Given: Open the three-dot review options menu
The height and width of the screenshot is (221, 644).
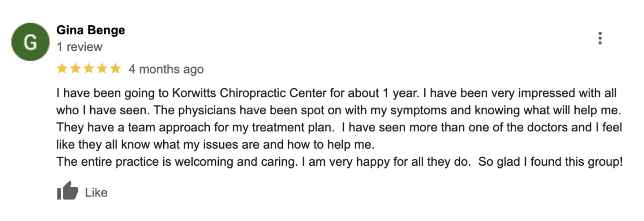Looking at the screenshot, I should click(599, 39).
